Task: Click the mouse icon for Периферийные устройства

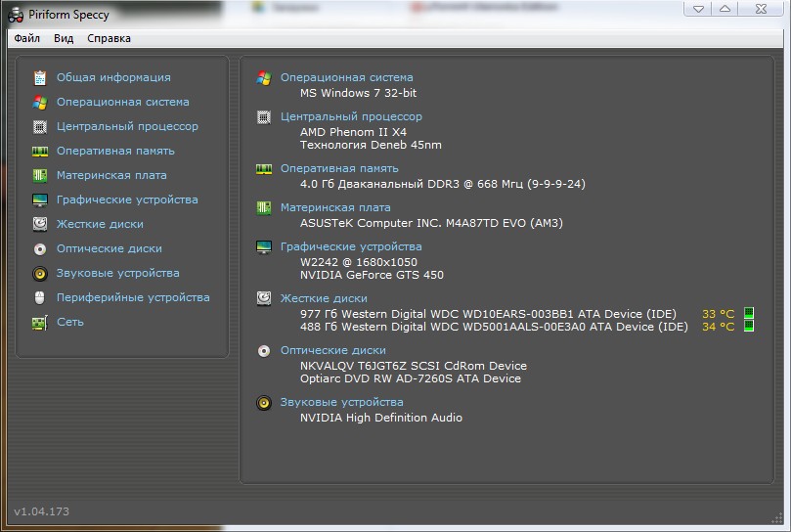Action: pos(39,297)
